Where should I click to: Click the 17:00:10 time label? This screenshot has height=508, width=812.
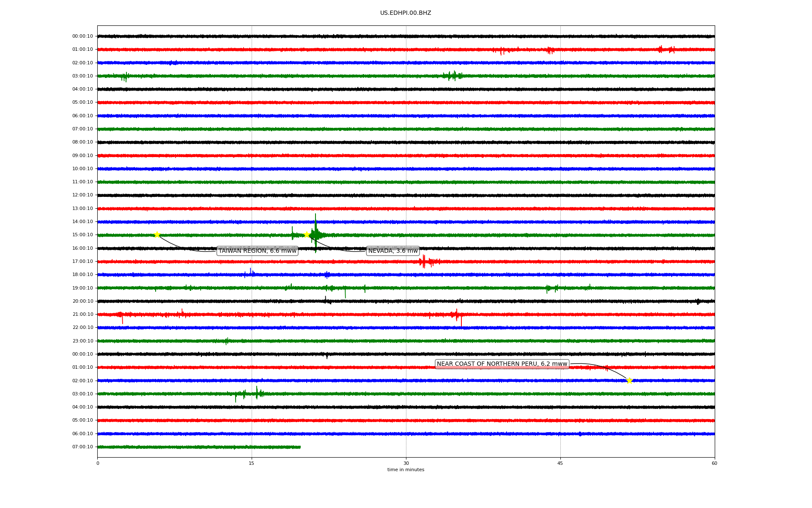[82, 262]
